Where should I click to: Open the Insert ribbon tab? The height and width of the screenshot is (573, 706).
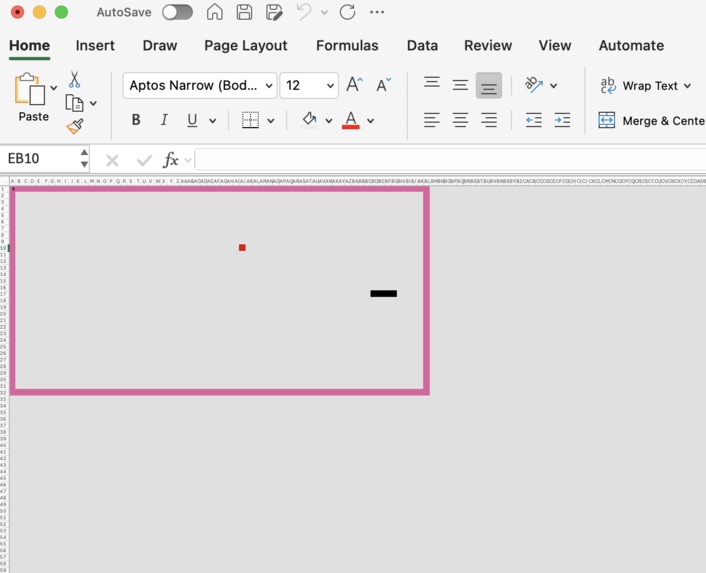pos(95,45)
